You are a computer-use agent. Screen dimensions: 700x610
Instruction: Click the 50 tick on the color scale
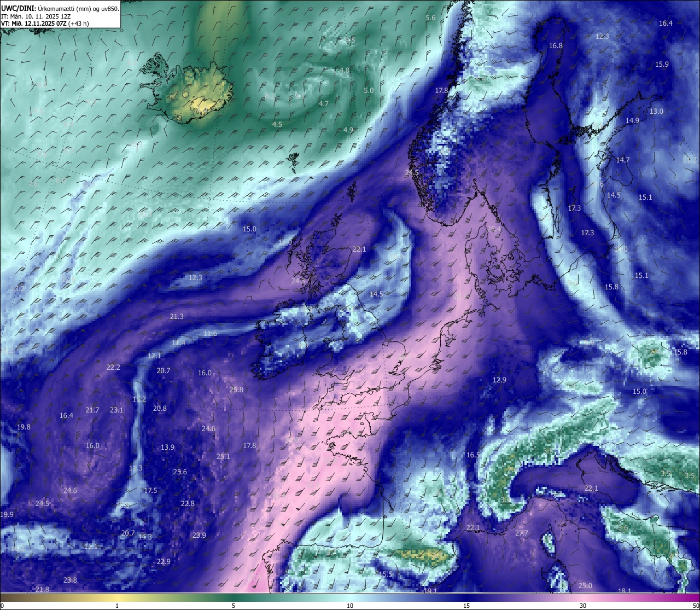[696, 606]
